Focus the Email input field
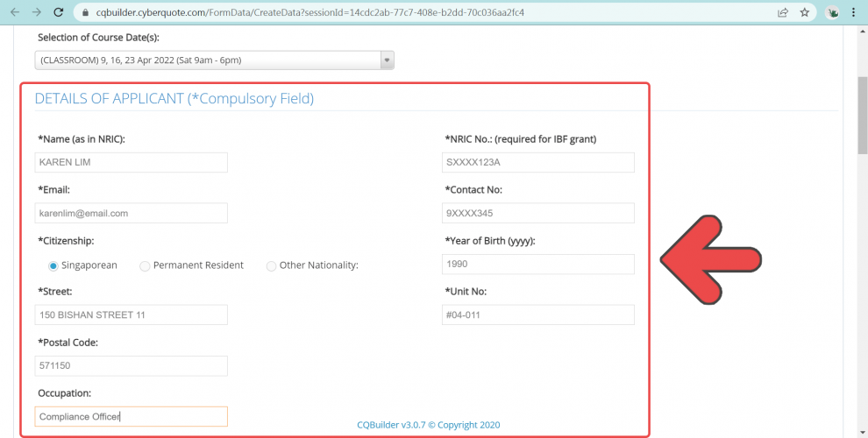 coord(131,213)
